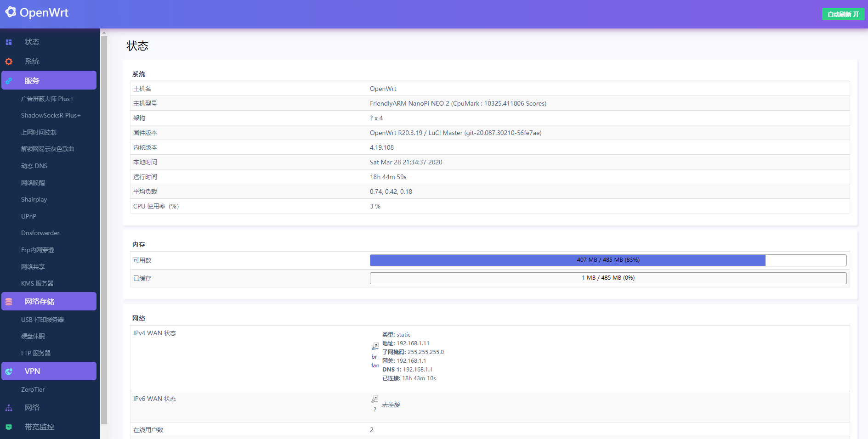Click the 192.168.1.11 address text
The image size is (868, 439).
(413, 343)
